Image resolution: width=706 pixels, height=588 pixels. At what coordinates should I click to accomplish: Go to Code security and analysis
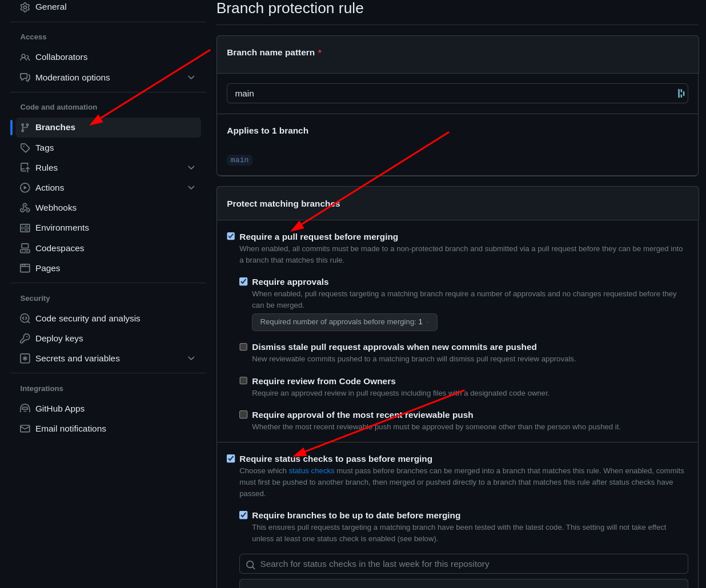point(87,319)
